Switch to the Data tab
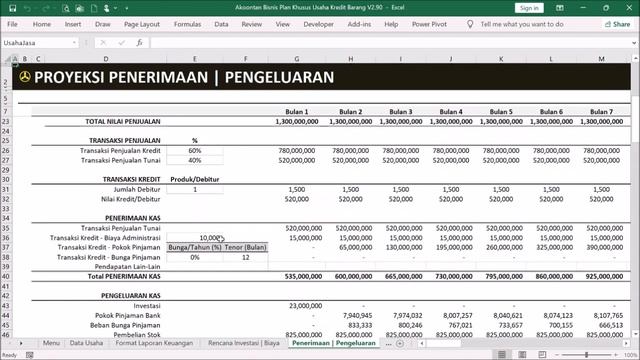The image size is (640, 360). tap(221, 24)
